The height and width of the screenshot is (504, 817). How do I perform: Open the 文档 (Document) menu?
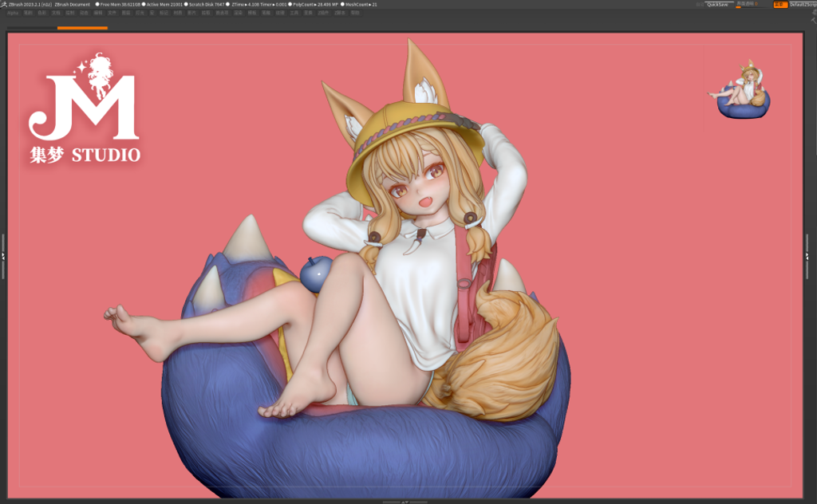tap(56, 13)
